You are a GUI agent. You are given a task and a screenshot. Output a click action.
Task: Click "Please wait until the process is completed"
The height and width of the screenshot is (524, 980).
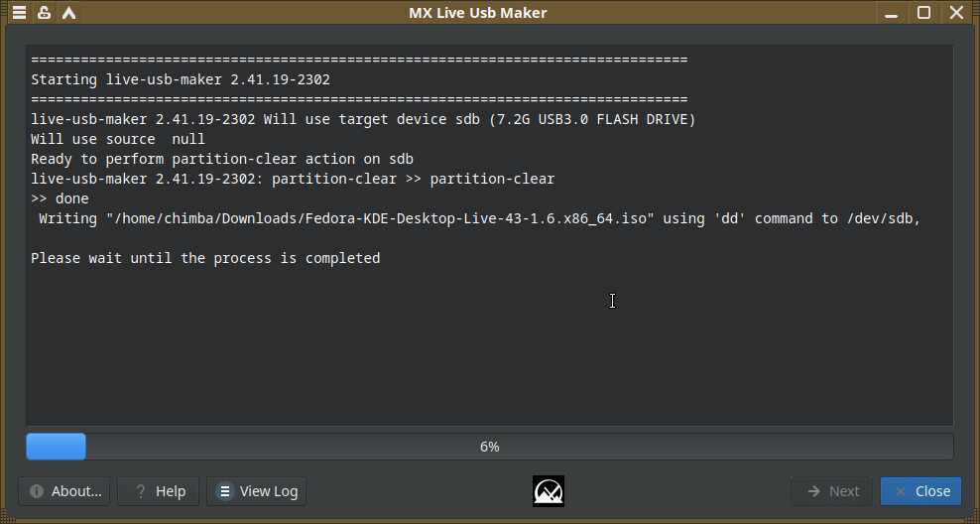pyautogui.click(x=205, y=258)
